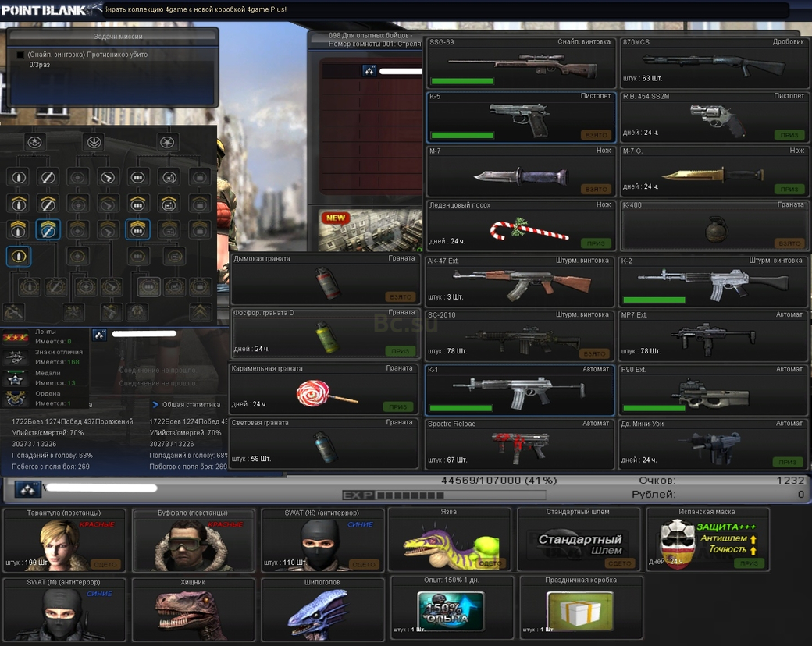812x646 pixels.
Task: Select the MP7 Ext. submachine gun
Action: [x=713, y=336]
